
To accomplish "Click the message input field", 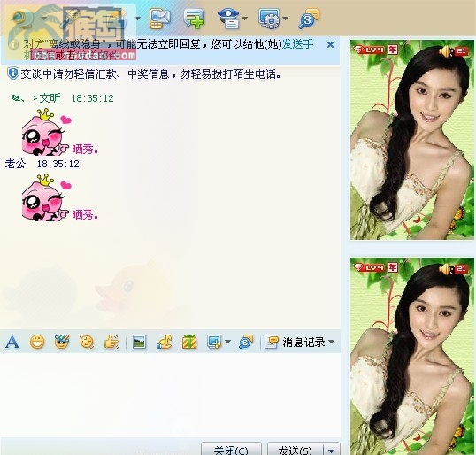I will pyautogui.click(x=170, y=394).
